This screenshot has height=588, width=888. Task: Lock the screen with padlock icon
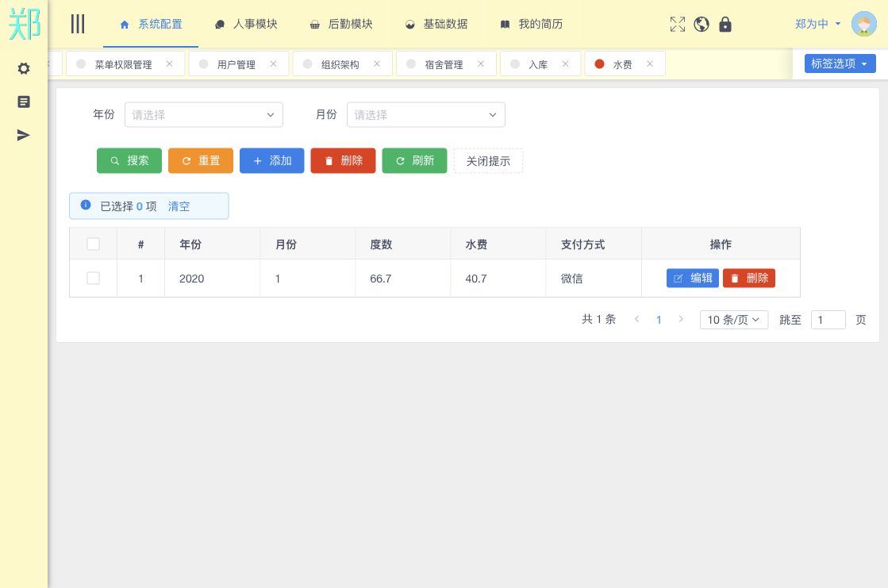click(x=725, y=24)
